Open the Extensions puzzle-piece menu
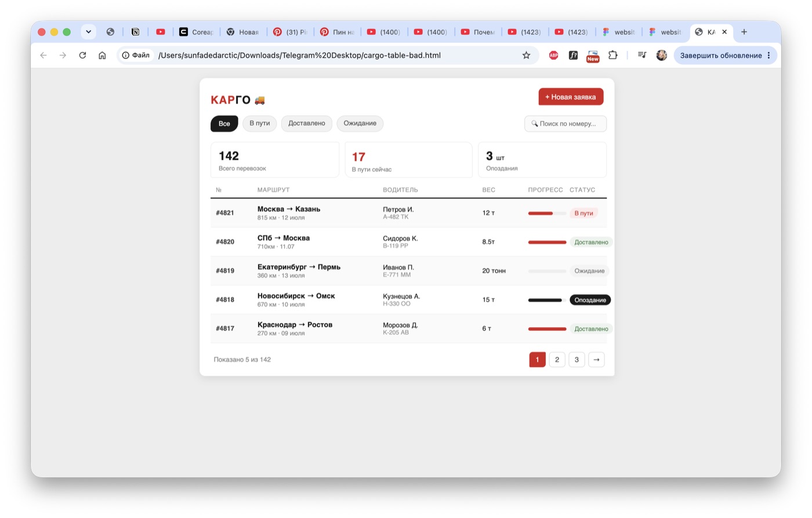Viewport: 812px width, 518px height. [x=612, y=55]
